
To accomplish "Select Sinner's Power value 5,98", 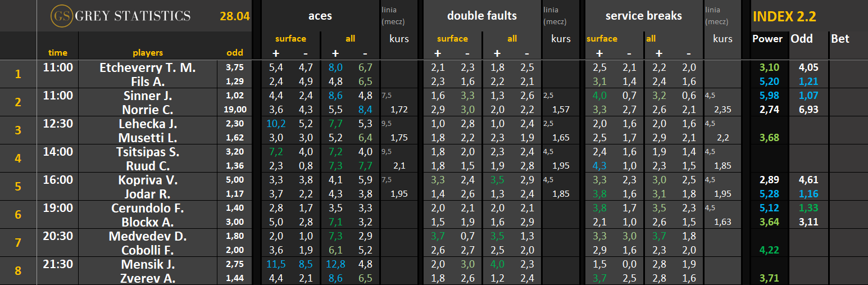I will [769, 96].
